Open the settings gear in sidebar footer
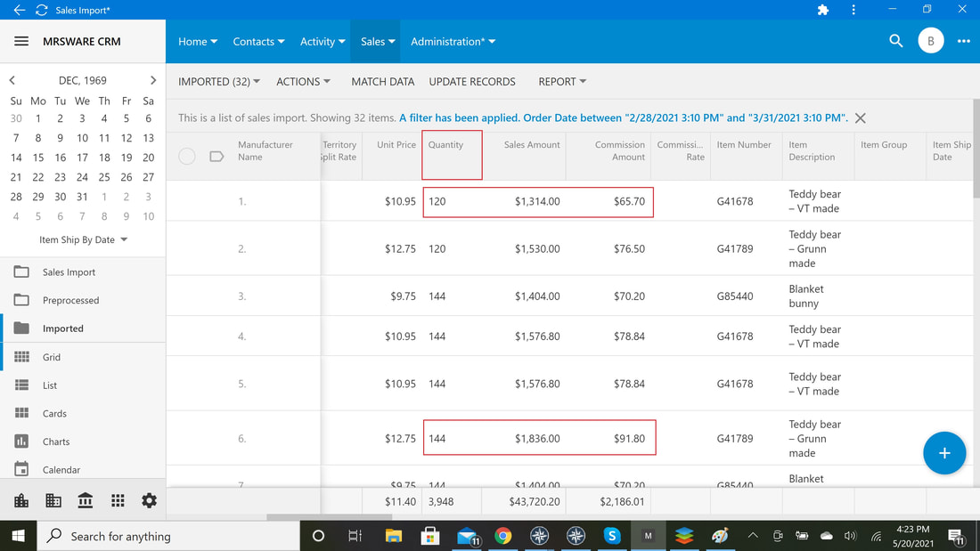Screen dimensions: 980x551 149,500
